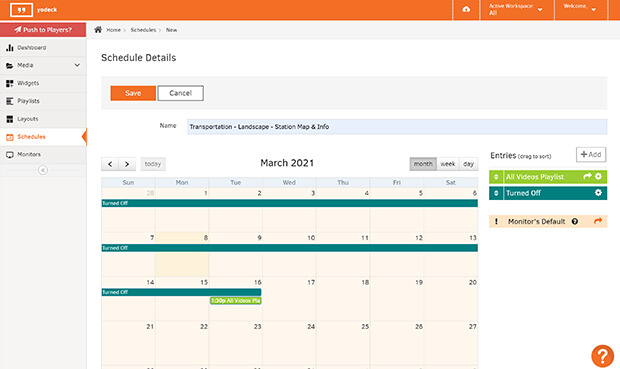This screenshot has height=369, width=620.
Task: Click the Layouts icon in sidebar
Action: point(9,119)
